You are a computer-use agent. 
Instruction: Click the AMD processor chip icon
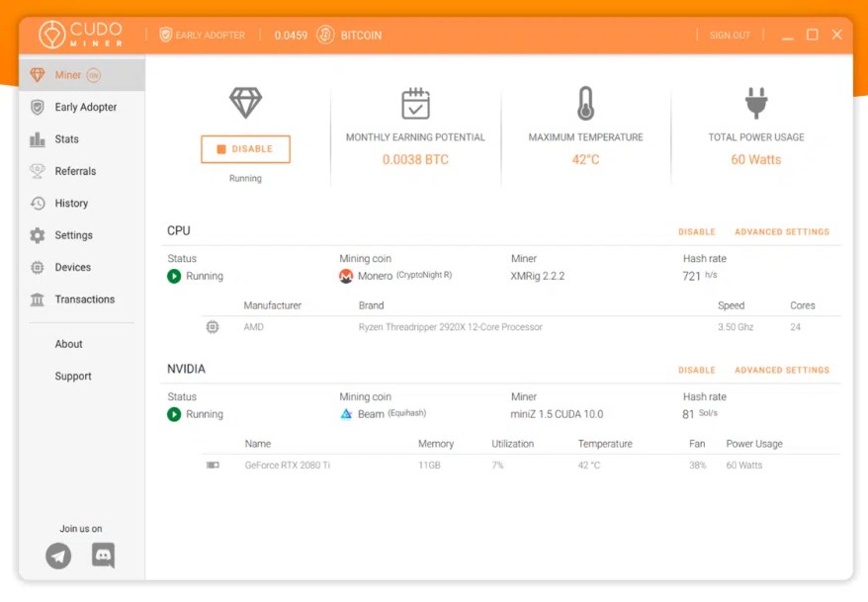[x=212, y=327]
